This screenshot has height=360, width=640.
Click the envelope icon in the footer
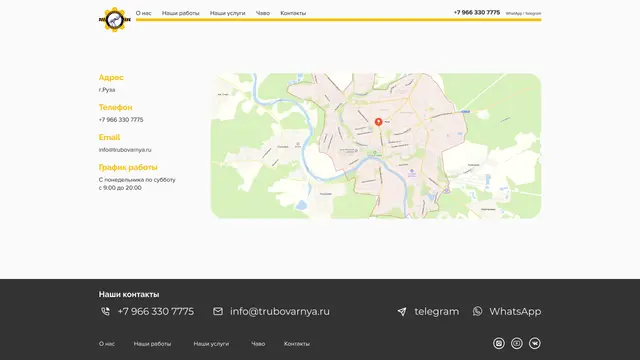pos(218,311)
